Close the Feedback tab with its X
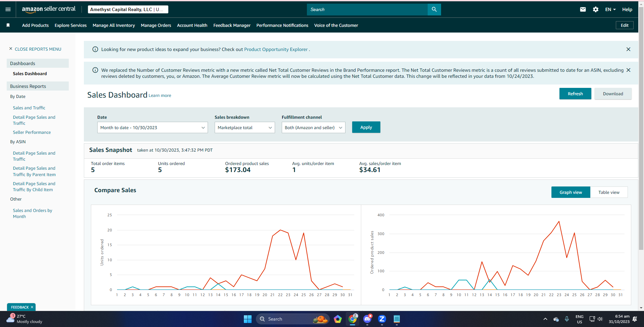 32,307
